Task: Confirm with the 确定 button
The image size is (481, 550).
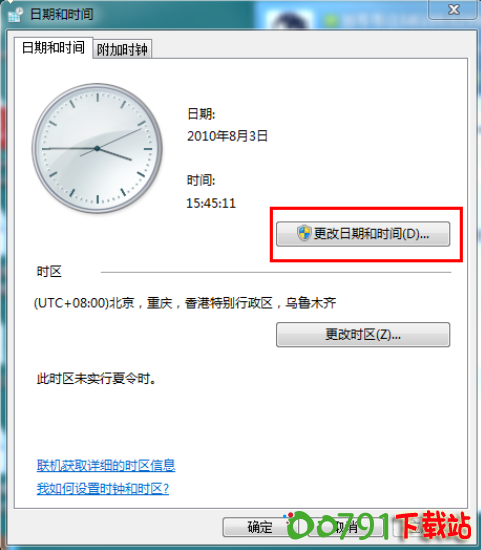Action: pos(259,527)
